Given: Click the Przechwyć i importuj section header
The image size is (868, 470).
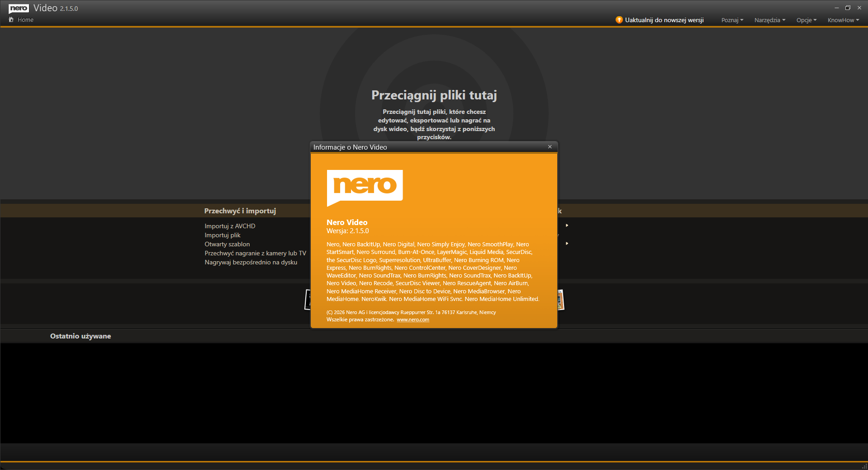Looking at the screenshot, I should (240, 211).
